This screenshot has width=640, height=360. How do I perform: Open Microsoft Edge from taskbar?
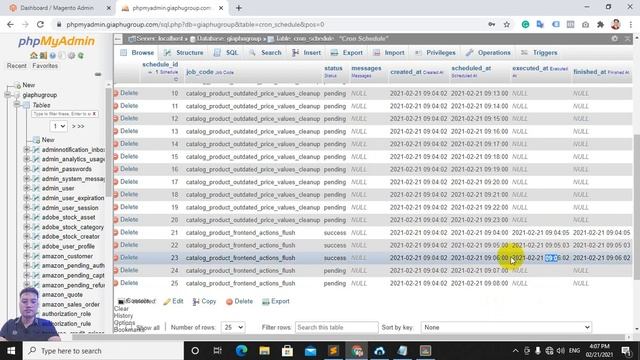pyautogui.click(x=241, y=351)
